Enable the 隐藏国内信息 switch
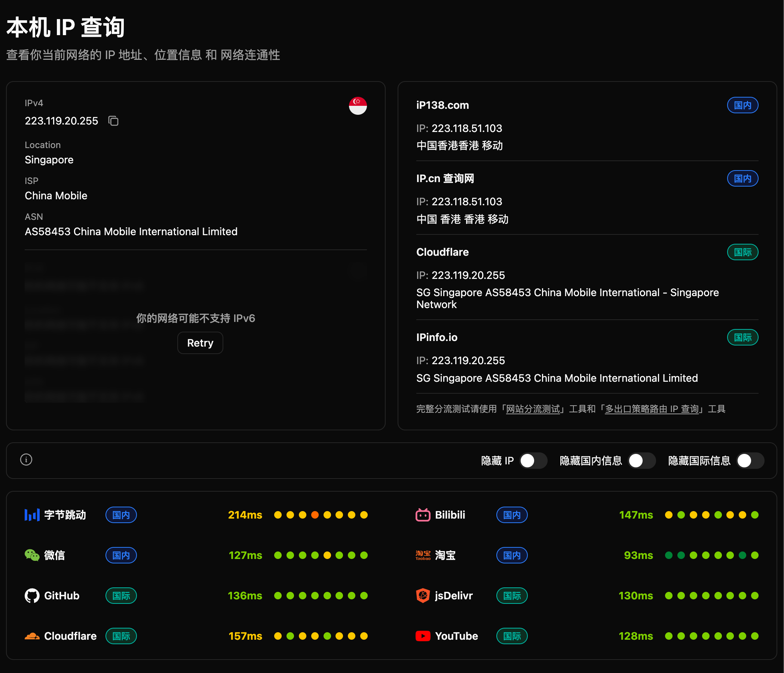Screen dimensions: 784x673 point(641,460)
